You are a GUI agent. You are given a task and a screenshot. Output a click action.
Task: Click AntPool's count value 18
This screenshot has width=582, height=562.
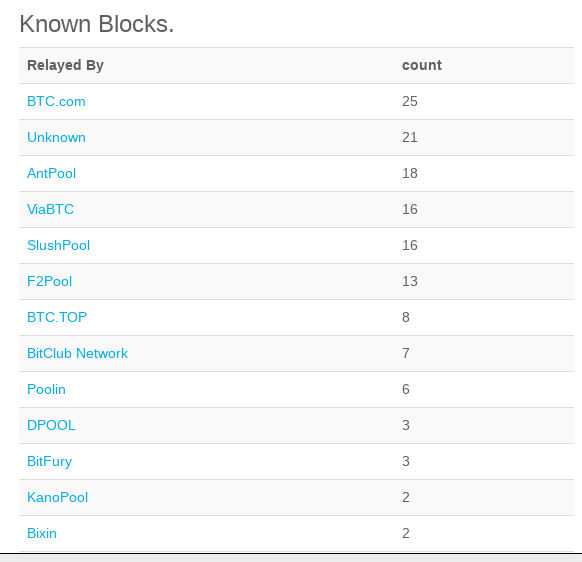[410, 173]
